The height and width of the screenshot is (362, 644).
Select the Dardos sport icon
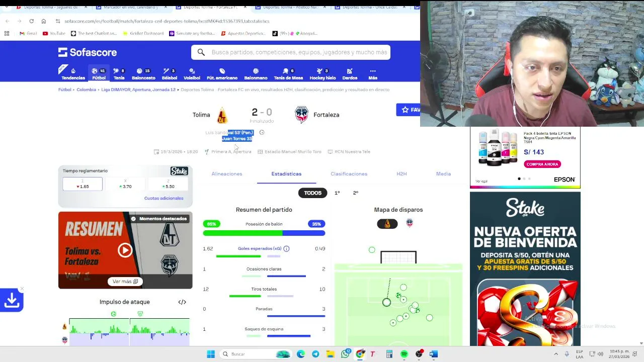pyautogui.click(x=350, y=74)
